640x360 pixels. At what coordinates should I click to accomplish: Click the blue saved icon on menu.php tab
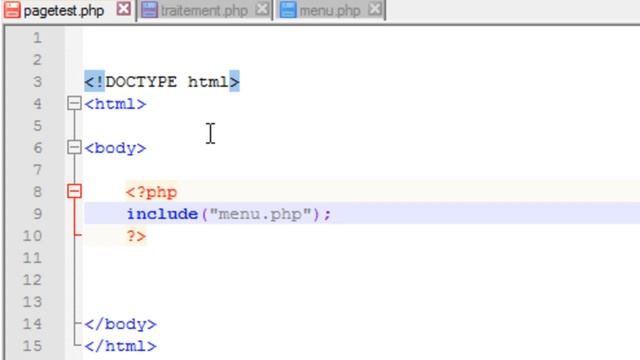coord(288,10)
